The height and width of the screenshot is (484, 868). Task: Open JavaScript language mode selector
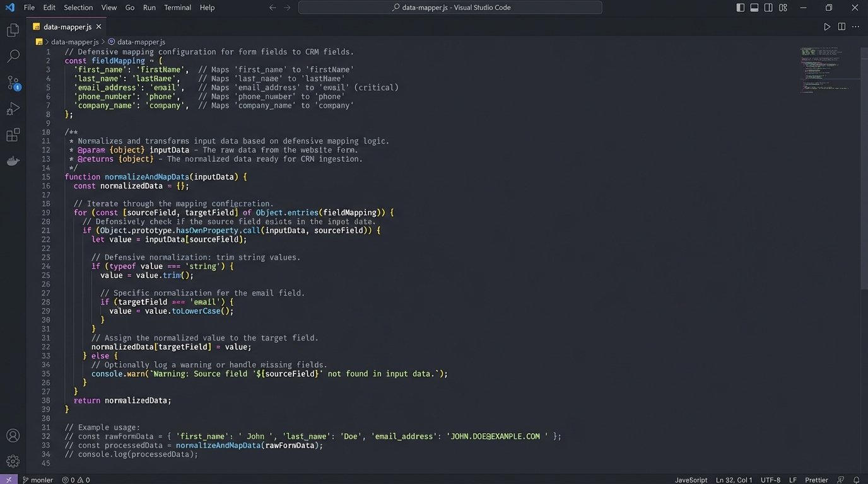point(691,480)
